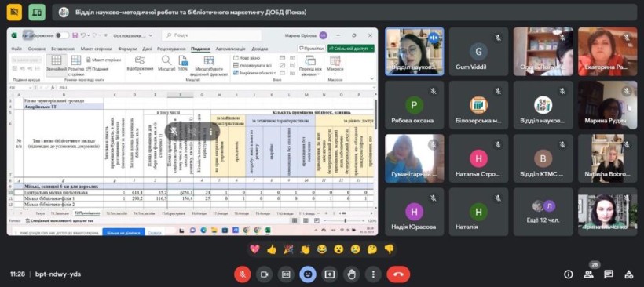Raise hand using the hand icon
The width and height of the screenshot is (644, 287).
[x=351, y=274]
